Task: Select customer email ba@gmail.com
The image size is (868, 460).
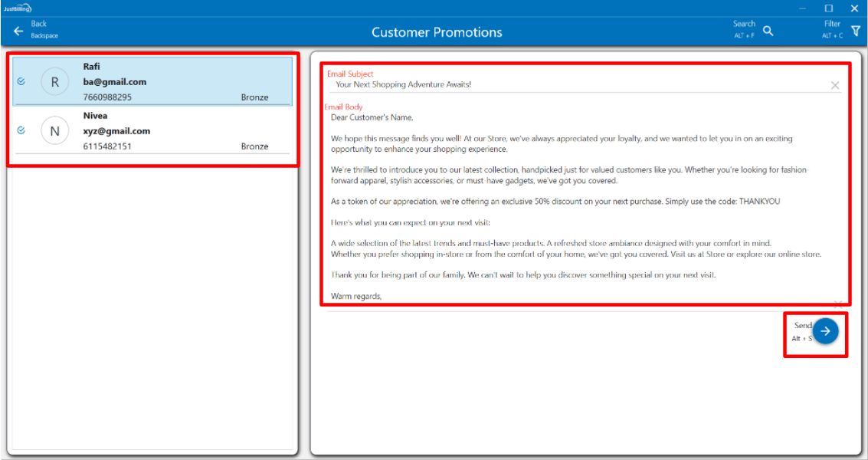Action: [x=115, y=82]
